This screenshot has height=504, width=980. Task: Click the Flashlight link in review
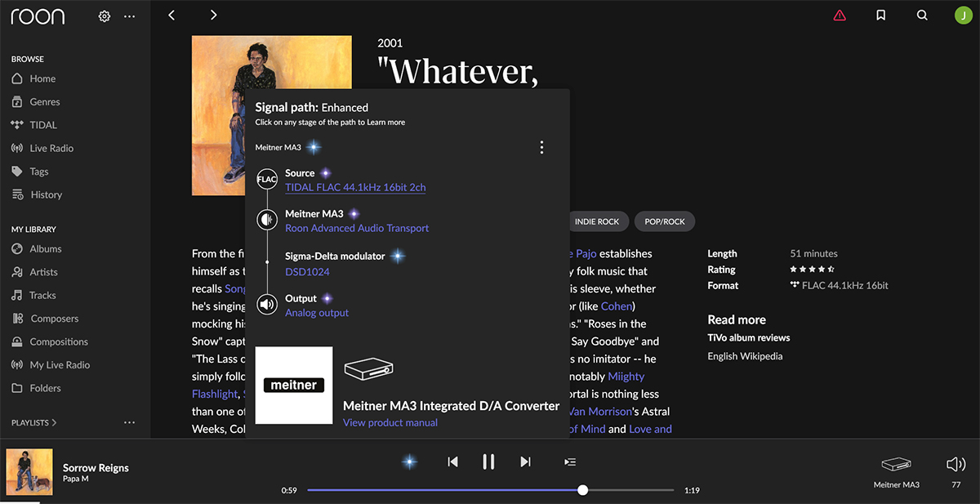(215, 394)
